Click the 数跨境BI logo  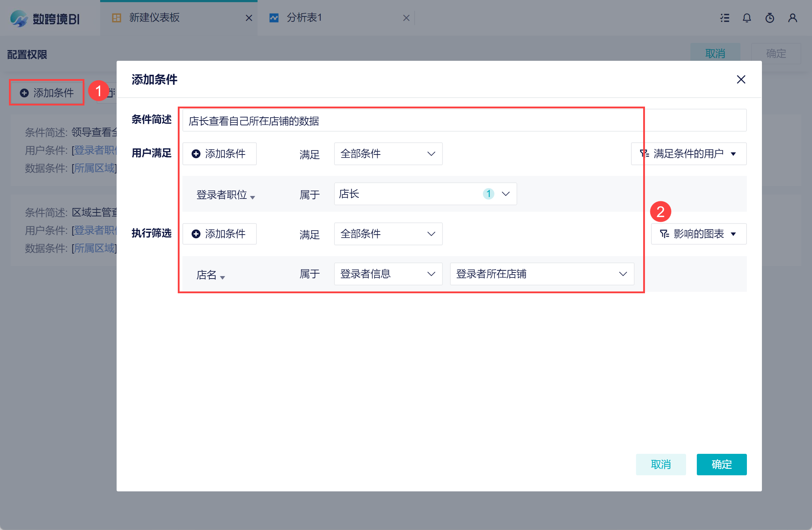tap(45, 19)
